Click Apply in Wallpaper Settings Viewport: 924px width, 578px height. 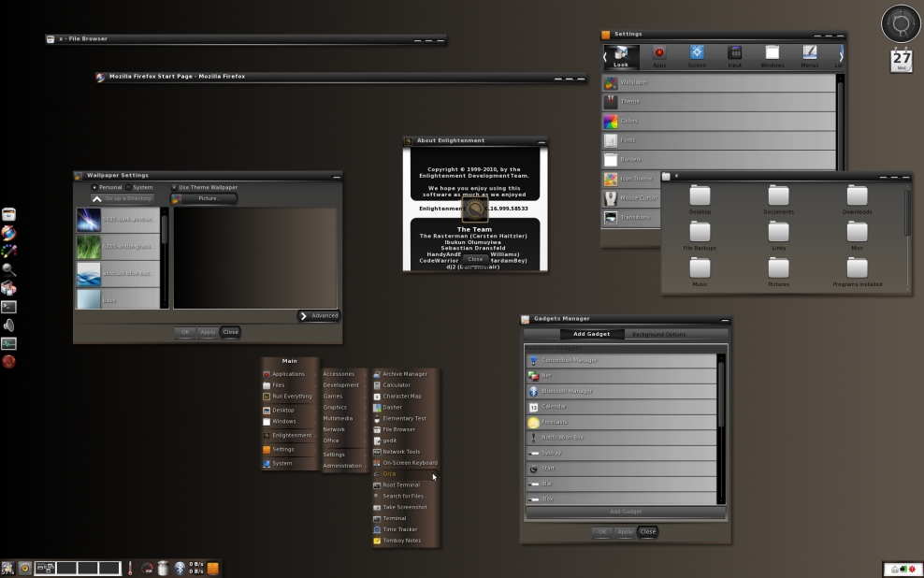click(x=208, y=333)
